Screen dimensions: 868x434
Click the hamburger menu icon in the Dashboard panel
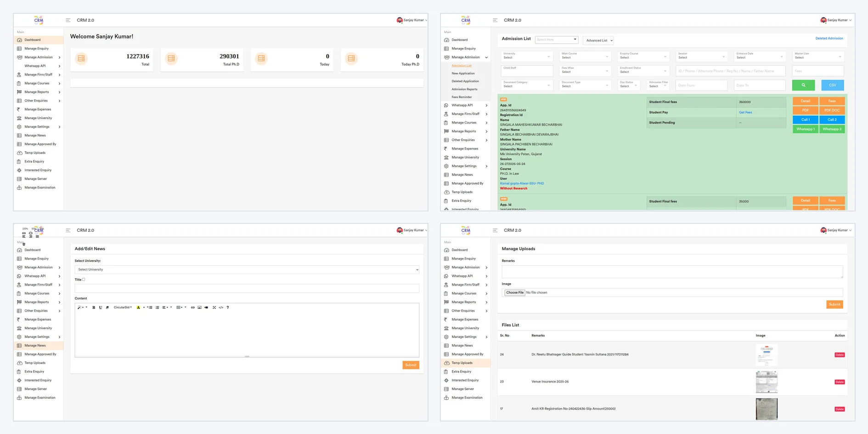[68, 20]
